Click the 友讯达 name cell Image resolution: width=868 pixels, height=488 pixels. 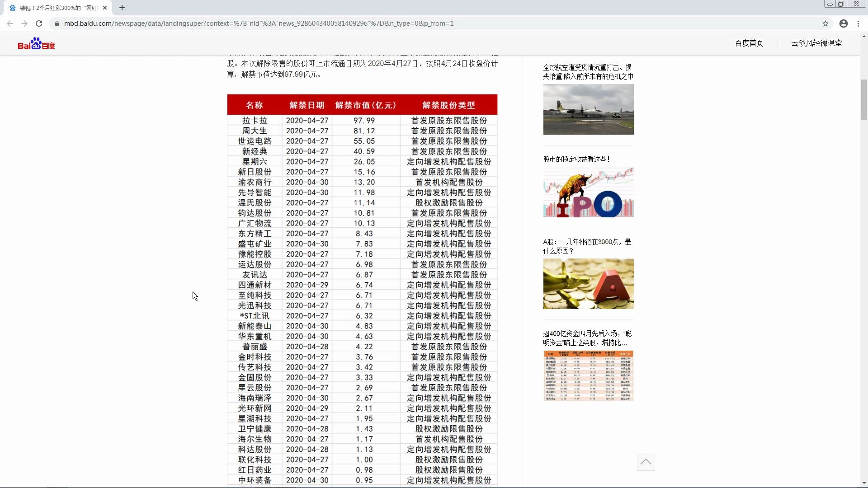pos(255,275)
